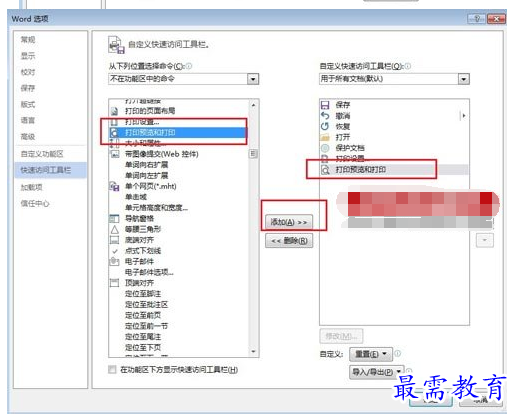
Task: Select the 撤消 undo icon in toolbar list
Action: [x=325, y=116]
